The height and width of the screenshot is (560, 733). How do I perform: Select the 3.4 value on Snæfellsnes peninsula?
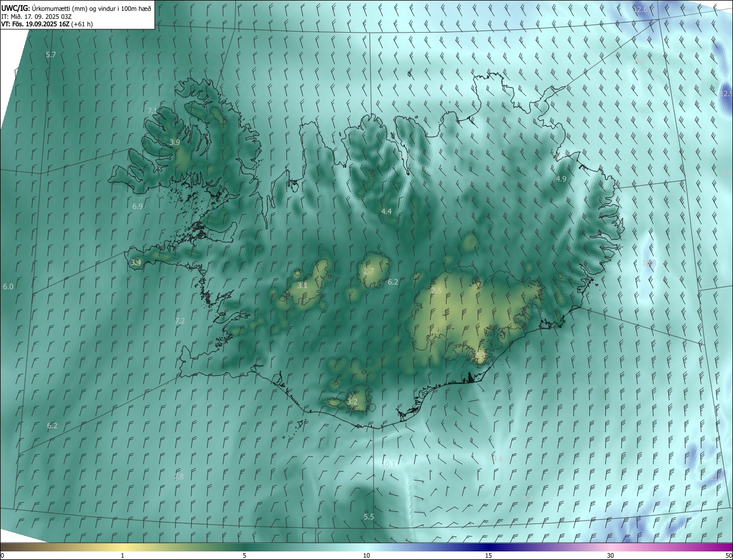pyautogui.click(x=136, y=262)
